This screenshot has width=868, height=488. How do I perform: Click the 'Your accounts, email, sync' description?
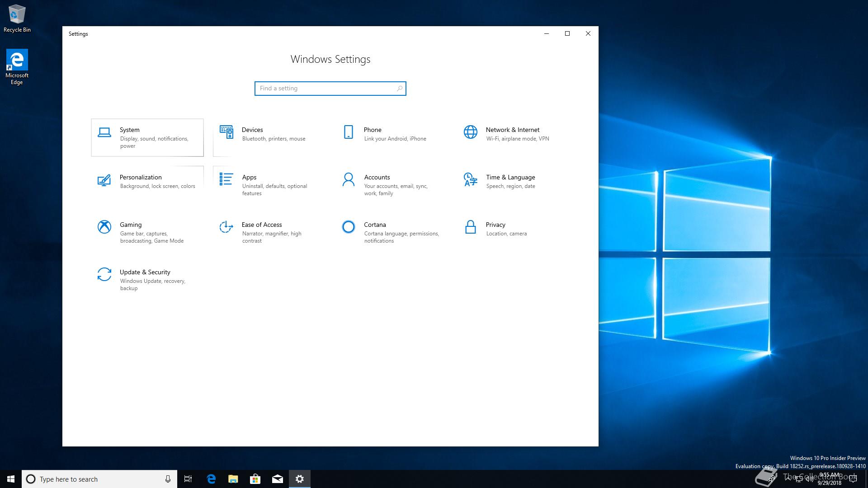396,190
